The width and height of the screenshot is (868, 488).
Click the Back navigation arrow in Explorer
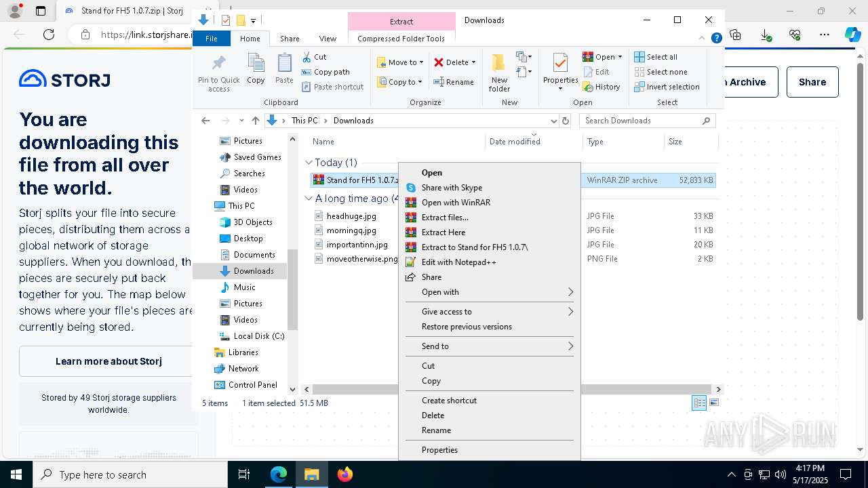click(205, 121)
